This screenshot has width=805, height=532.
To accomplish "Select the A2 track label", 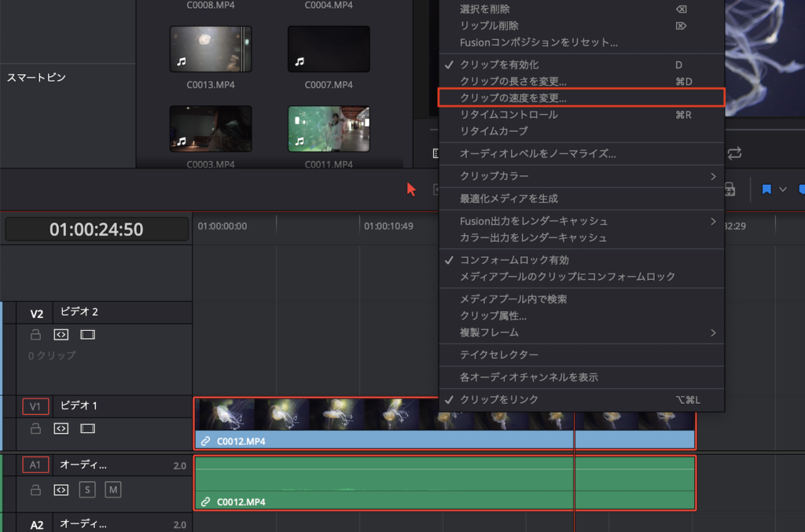I will point(36,525).
